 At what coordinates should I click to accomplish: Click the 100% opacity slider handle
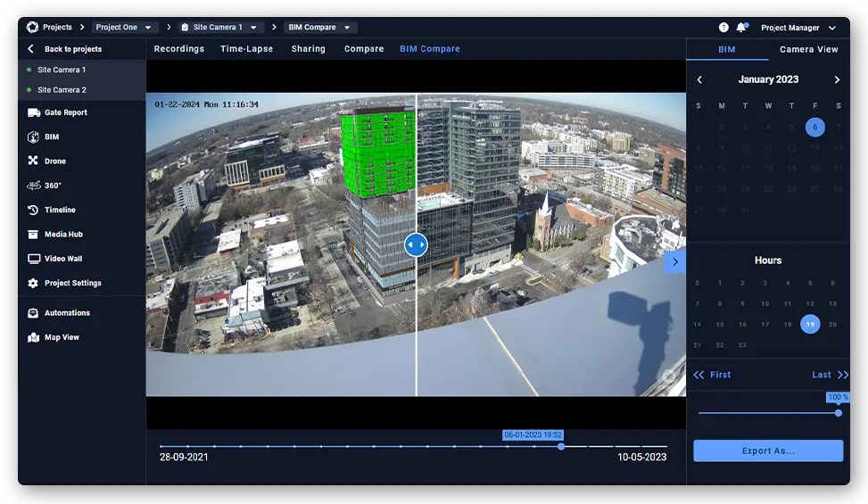point(839,413)
